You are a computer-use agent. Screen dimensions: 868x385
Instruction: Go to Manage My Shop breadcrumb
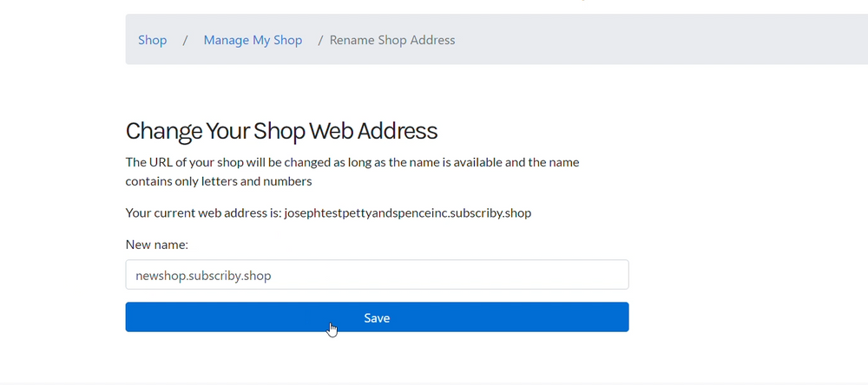[x=253, y=40]
